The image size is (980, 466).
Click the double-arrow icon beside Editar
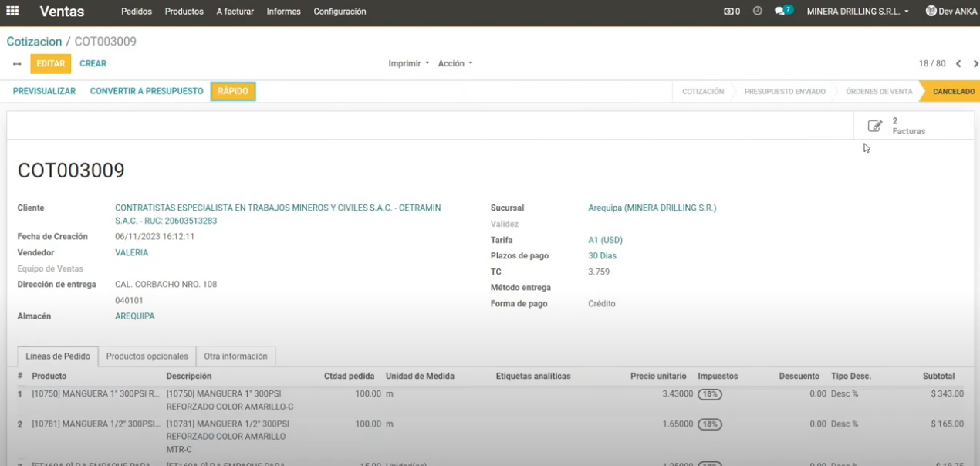pos(17,64)
